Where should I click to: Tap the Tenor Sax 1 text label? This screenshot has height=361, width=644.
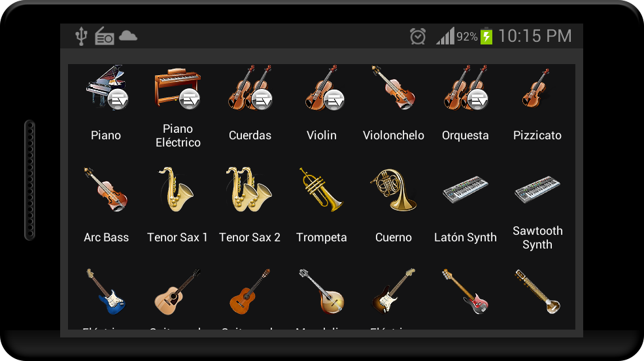[x=177, y=237]
